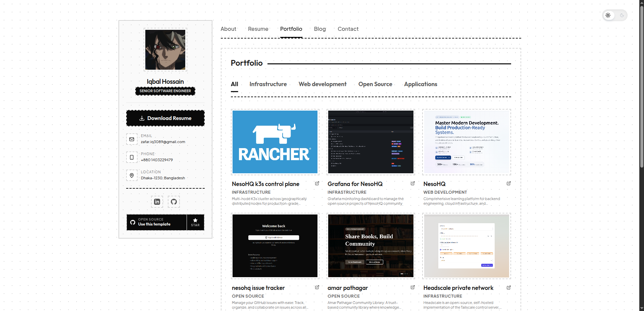
Task: Go to the Contact page
Action: tap(348, 29)
